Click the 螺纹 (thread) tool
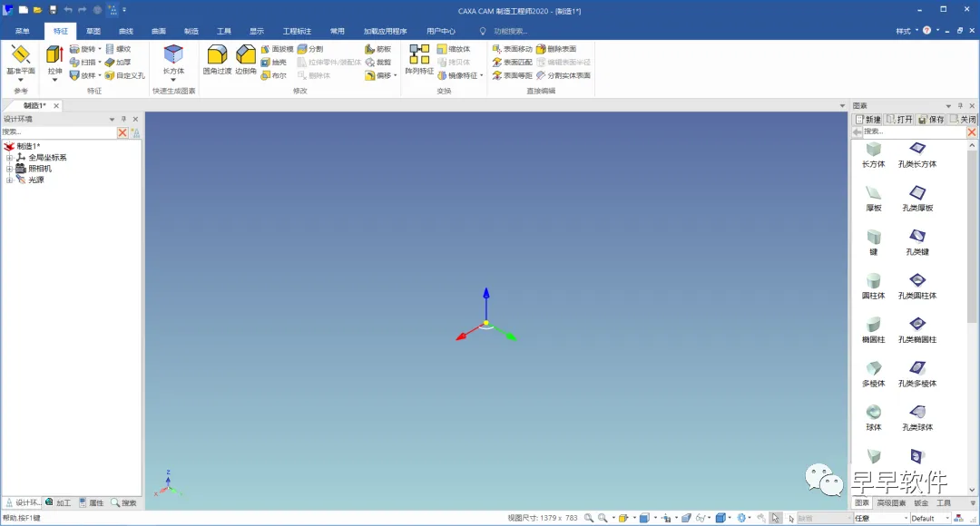Image resolution: width=980 pixels, height=526 pixels. coord(118,49)
